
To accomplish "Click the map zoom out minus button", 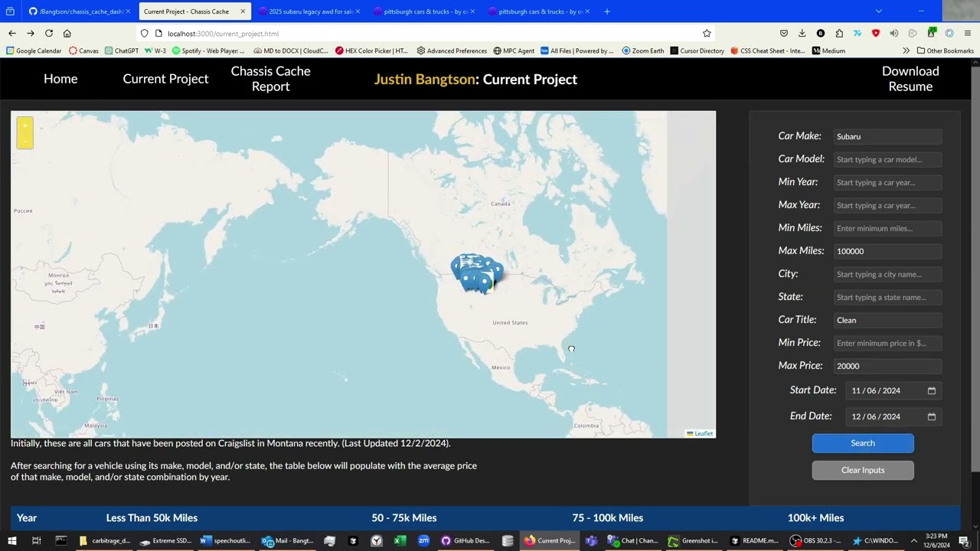I will (x=25, y=141).
